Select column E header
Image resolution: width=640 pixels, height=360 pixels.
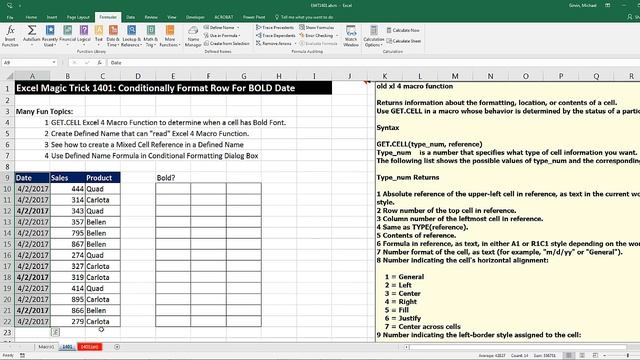[x=173, y=76]
